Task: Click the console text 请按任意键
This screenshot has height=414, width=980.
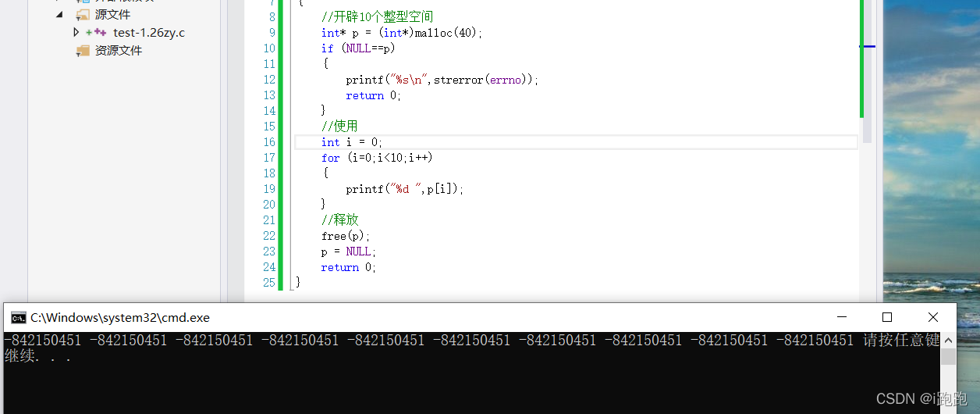Action: coord(901,341)
